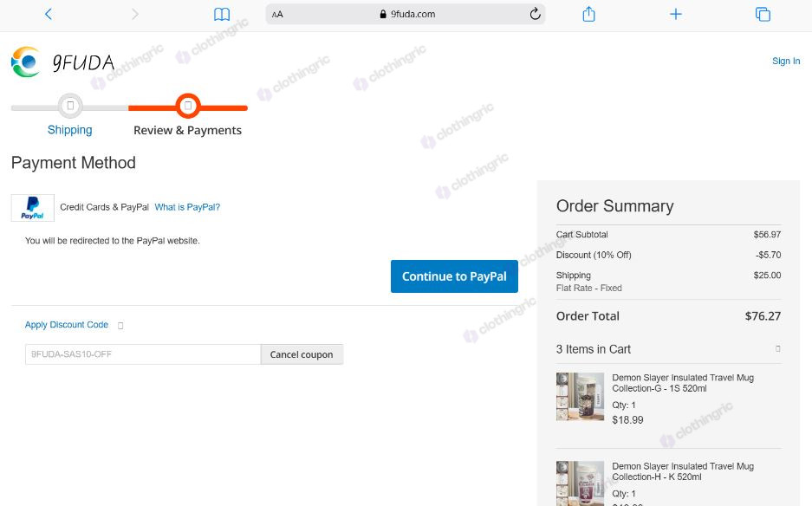This screenshot has width=812, height=506.
Task: Click the shipping cost $25.00
Action: click(x=767, y=276)
